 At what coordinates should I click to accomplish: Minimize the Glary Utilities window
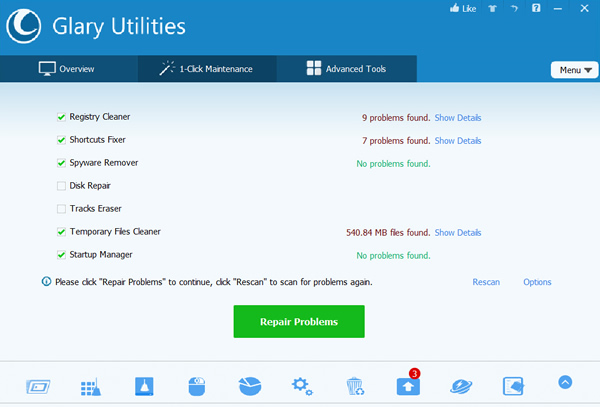(x=558, y=8)
